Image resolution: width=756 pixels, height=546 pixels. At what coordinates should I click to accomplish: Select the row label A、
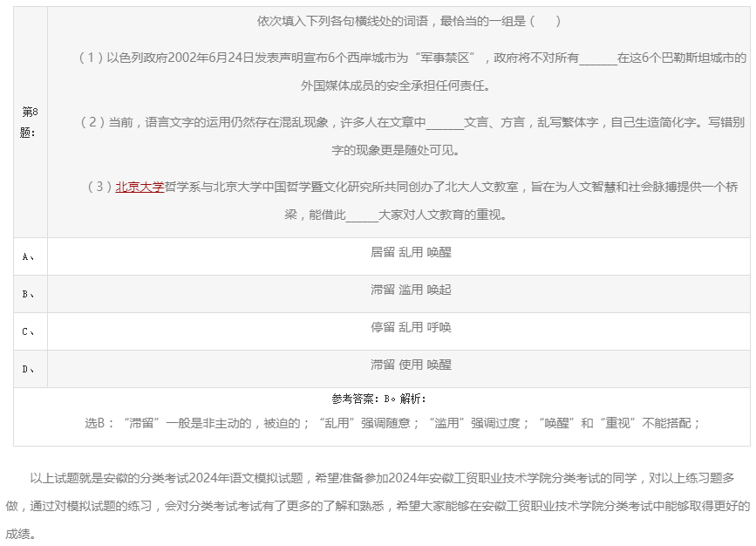pos(28,256)
